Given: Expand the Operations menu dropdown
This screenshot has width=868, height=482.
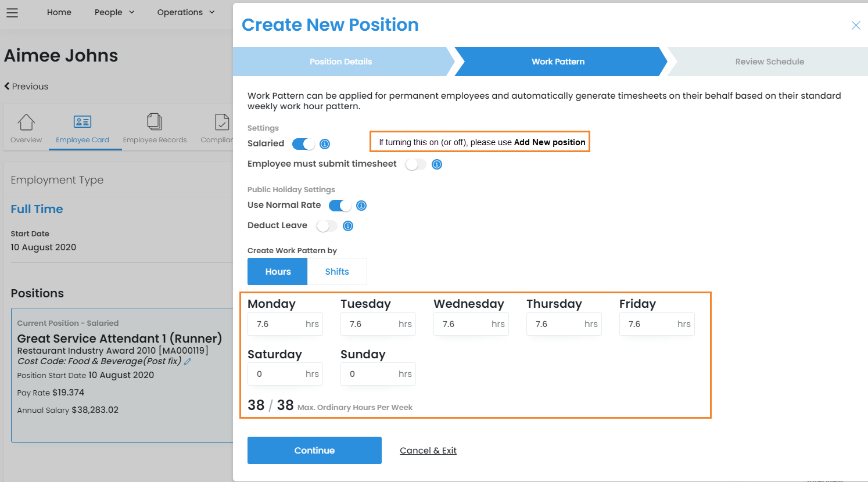Looking at the screenshot, I should tap(186, 12).
